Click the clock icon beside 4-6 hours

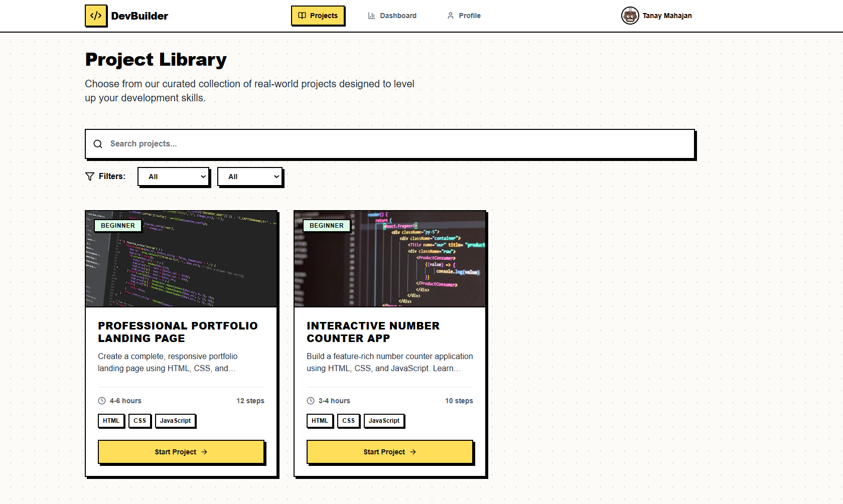[x=102, y=401]
